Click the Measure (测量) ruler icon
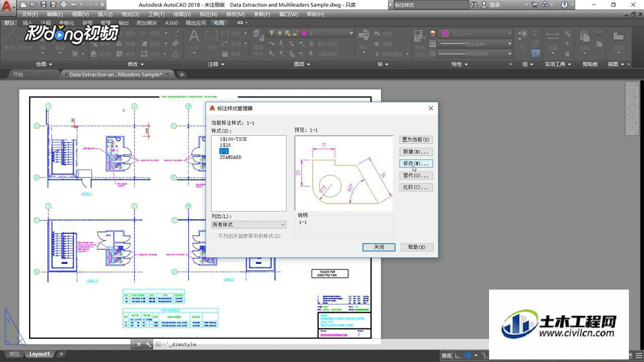This screenshot has height=362, width=644. pyautogui.click(x=552, y=36)
